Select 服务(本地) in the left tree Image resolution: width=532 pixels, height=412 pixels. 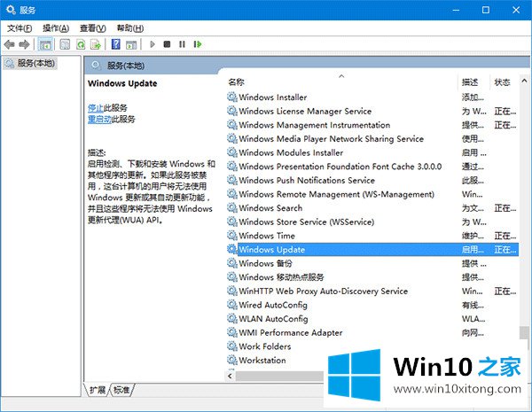pos(30,63)
